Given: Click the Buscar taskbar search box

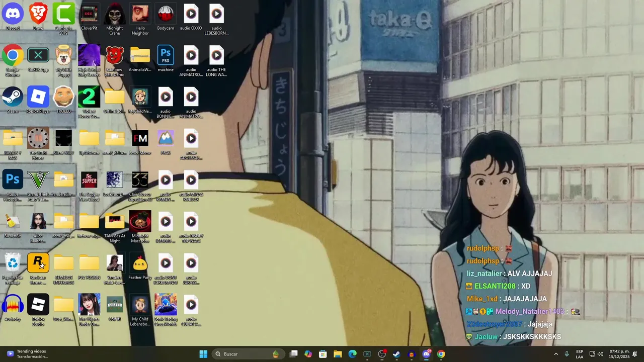Looking at the screenshot, I should [x=247, y=354].
